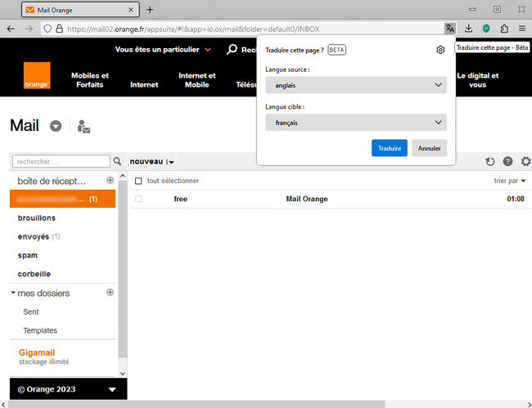Open the trier par sort menu
Viewport: 532px width, 408px height.
click(510, 181)
